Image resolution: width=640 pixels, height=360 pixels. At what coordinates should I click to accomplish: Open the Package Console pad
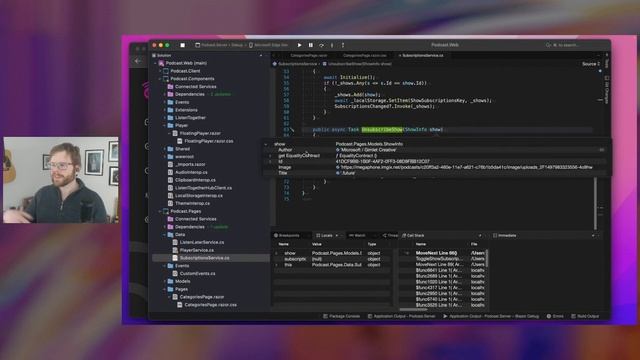coord(342,316)
